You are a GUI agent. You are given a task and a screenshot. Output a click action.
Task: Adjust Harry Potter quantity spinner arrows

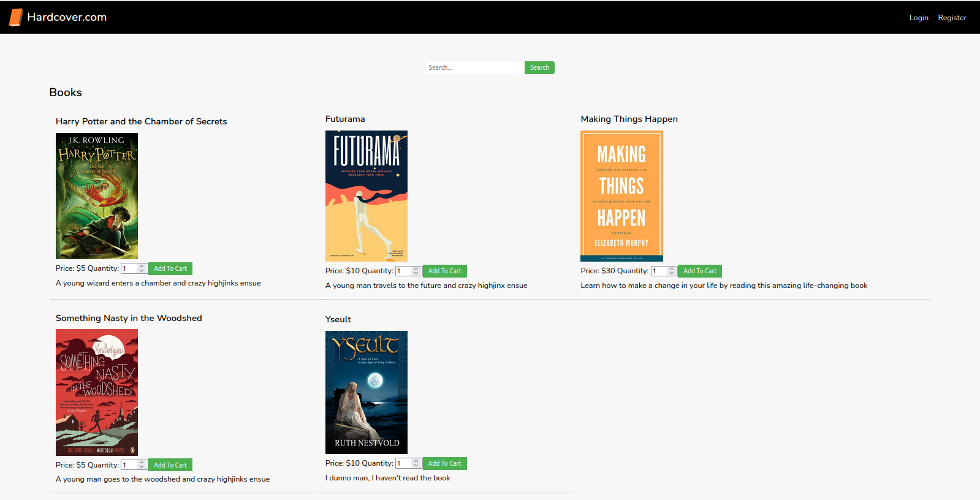[x=142, y=268]
